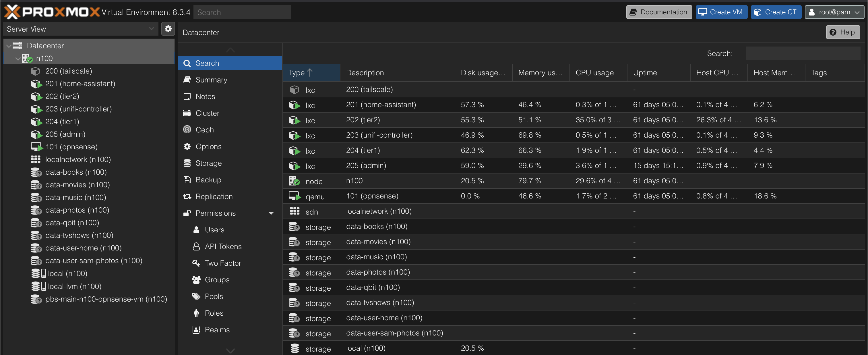
Task: Open the server view settings gear
Action: (168, 29)
